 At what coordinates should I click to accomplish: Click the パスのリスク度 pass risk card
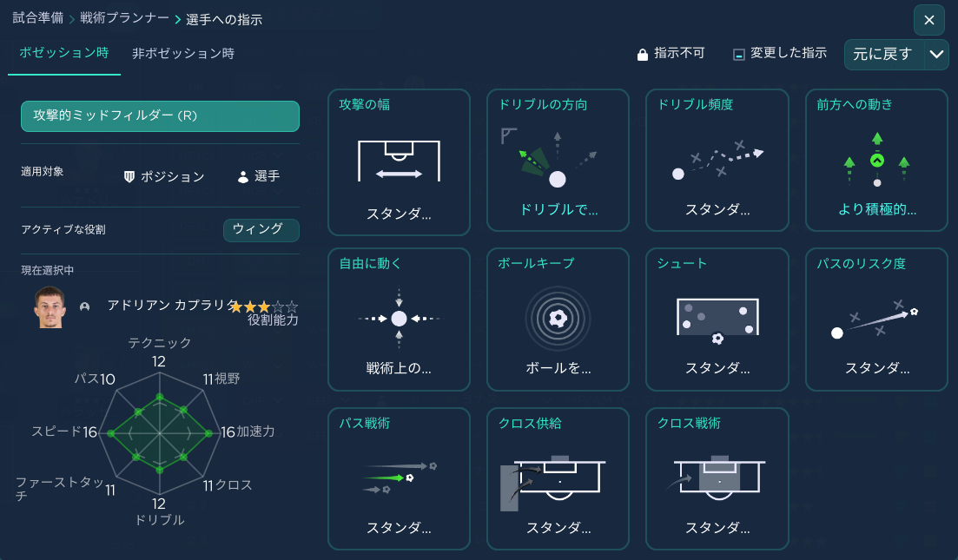pyautogui.click(x=876, y=320)
